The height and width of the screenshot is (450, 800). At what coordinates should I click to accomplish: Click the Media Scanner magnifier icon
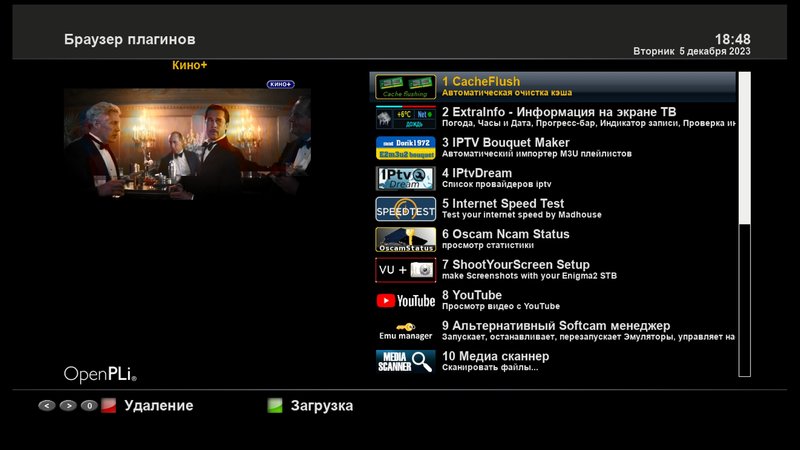[405, 361]
